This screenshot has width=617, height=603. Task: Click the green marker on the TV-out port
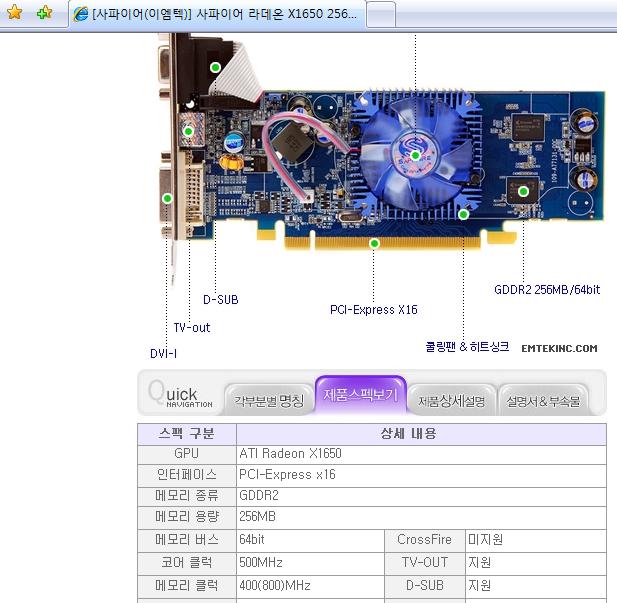coord(188,131)
